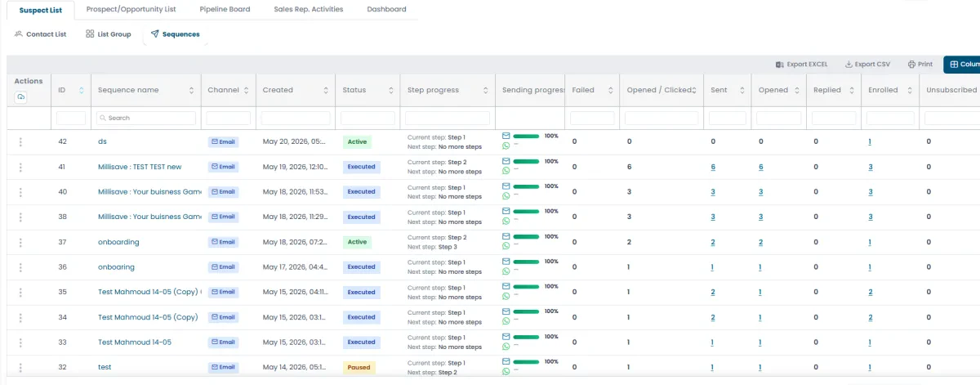The height and width of the screenshot is (385, 980).
Task: Click the email progress bar in row 33
Action: [527, 337]
